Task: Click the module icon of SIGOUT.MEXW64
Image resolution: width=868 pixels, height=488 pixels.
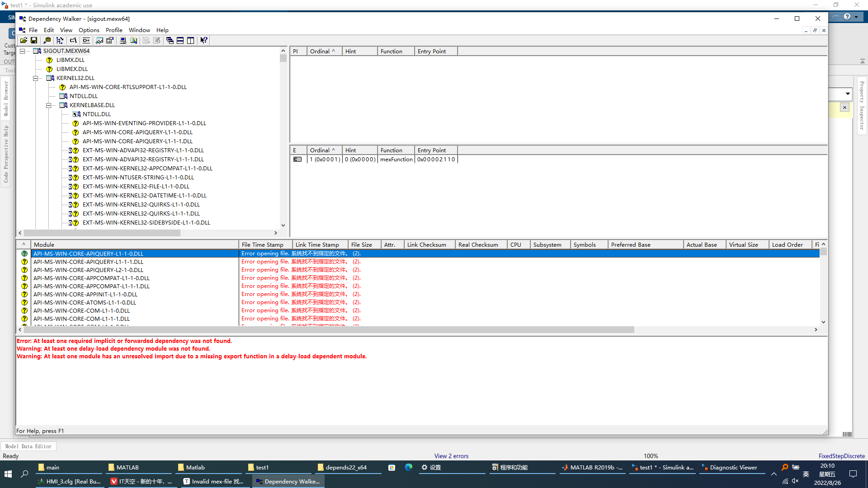Action: click(x=38, y=51)
